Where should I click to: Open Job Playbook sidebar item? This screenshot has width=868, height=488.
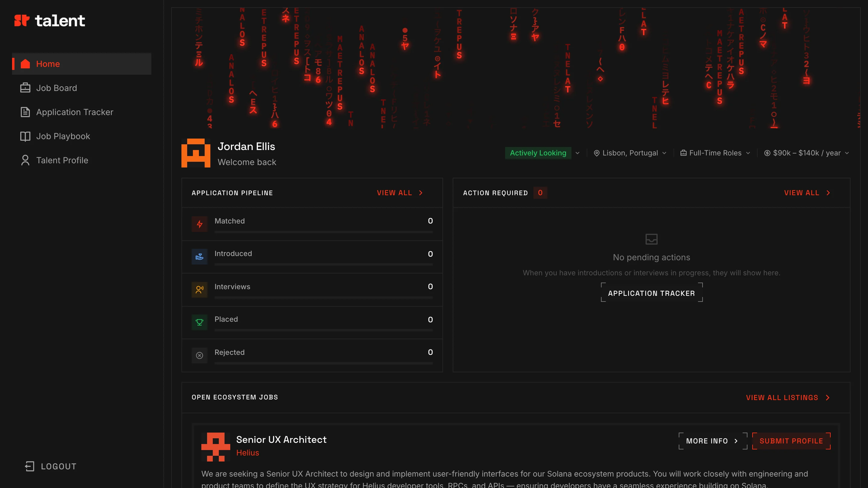[x=82, y=136]
